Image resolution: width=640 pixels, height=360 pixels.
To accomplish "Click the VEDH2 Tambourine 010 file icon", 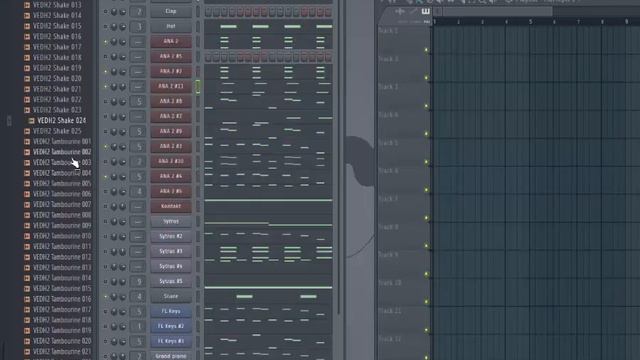I will pyautogui.click(x=27, y=236).
